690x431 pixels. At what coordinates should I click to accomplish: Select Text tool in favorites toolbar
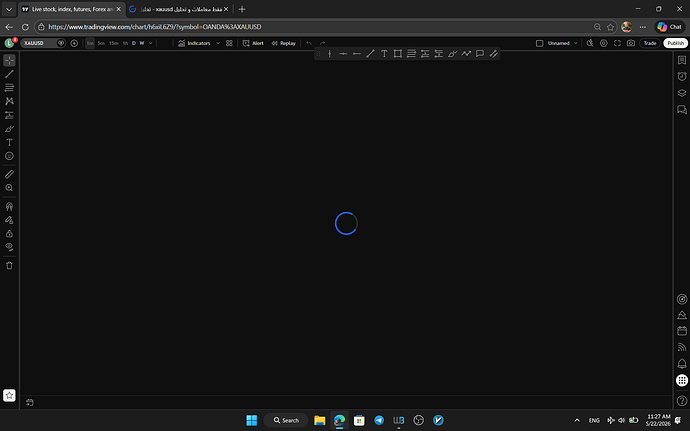coord(384,54)
